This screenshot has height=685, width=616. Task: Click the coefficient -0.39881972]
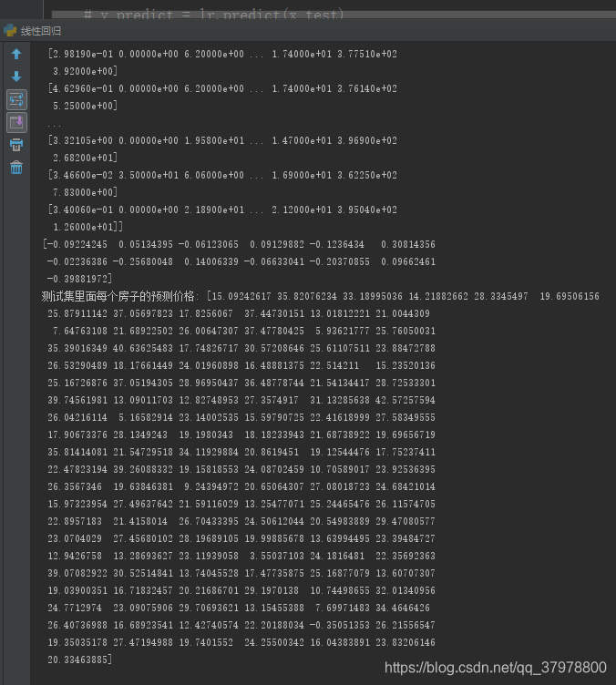pos(79,279)
